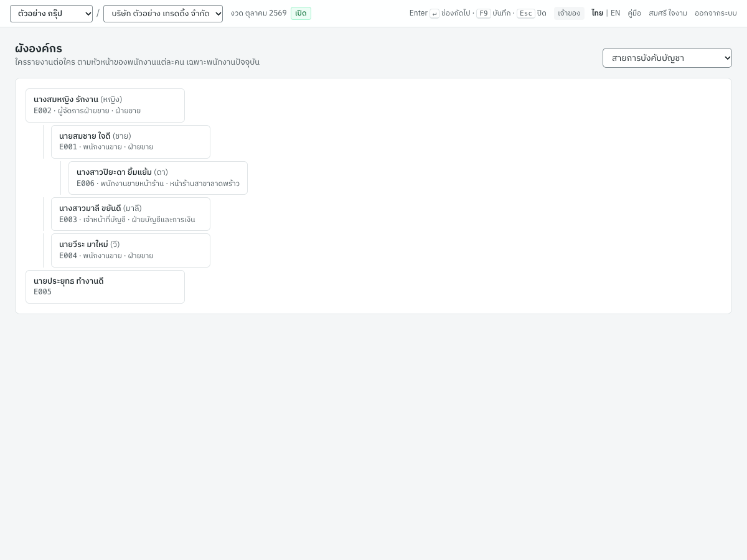The height and width of the screenshot is (560, 747).
Task: Switch language to EN
Action: pyautogui.click(x=615, y=13)
